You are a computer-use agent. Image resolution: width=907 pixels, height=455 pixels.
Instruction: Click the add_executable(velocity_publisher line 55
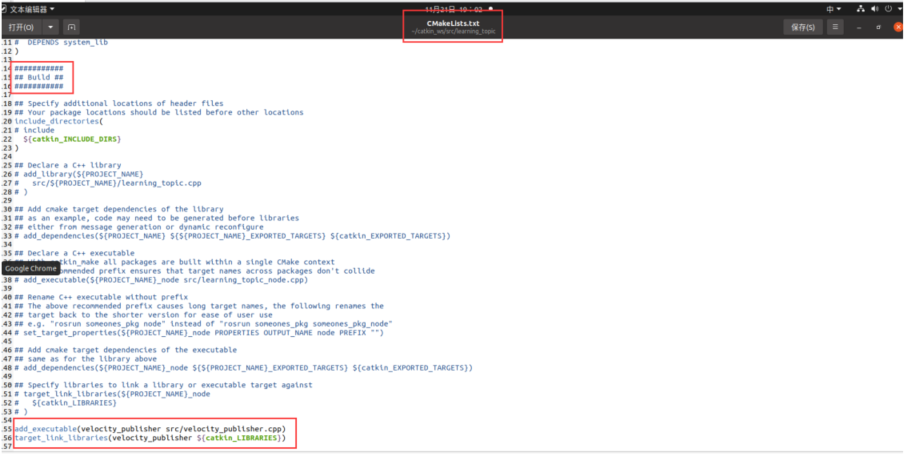click(x=150, y=430)
